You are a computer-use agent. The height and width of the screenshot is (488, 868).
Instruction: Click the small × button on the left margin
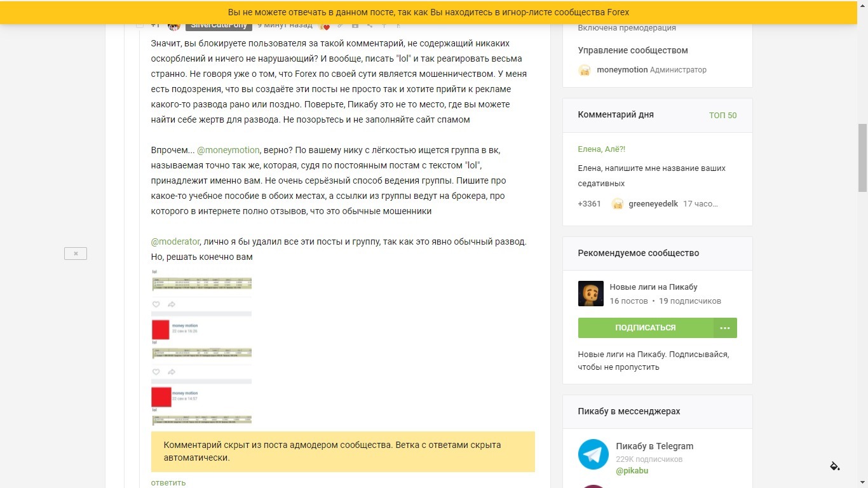(x=76, y=254)
